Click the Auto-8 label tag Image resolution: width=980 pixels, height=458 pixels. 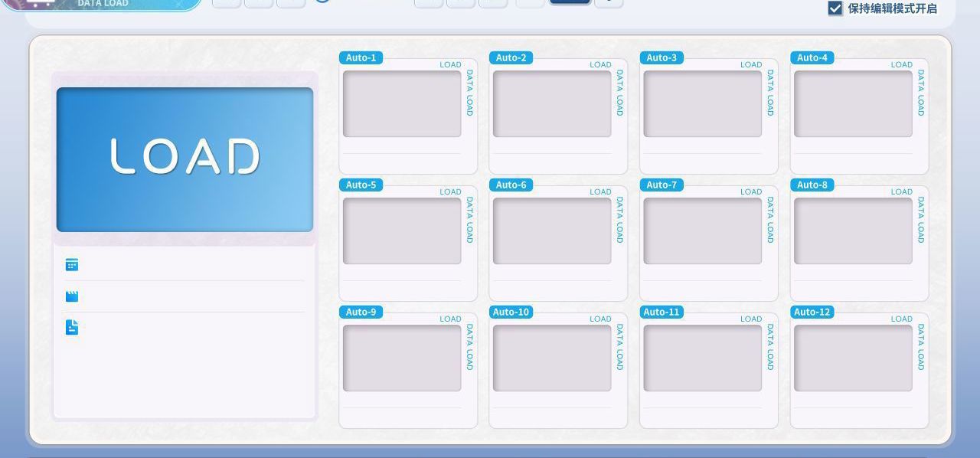pos(812,185)
